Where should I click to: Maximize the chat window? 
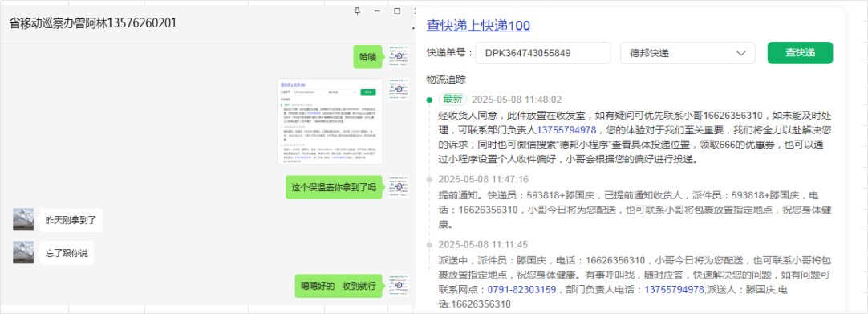(397, 11)
